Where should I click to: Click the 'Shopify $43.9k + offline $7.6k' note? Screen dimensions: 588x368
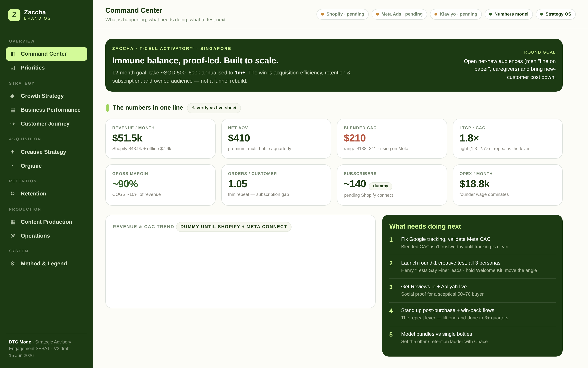click(142, 149)
